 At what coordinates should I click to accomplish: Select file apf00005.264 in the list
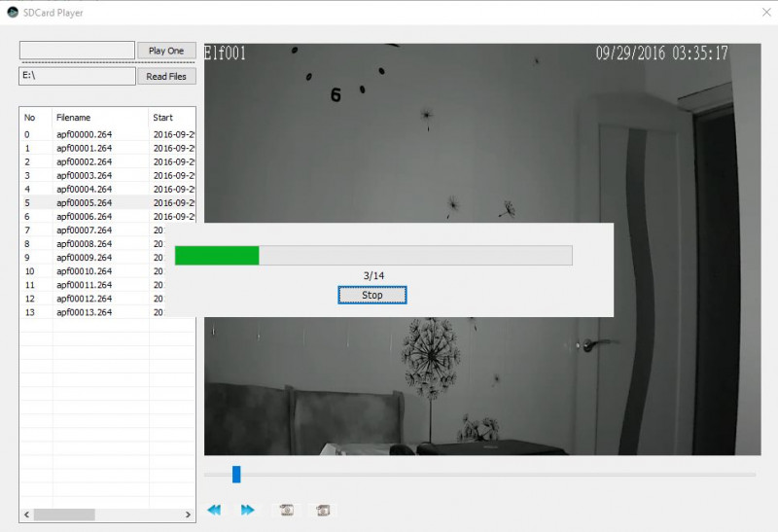pos(84,203)
